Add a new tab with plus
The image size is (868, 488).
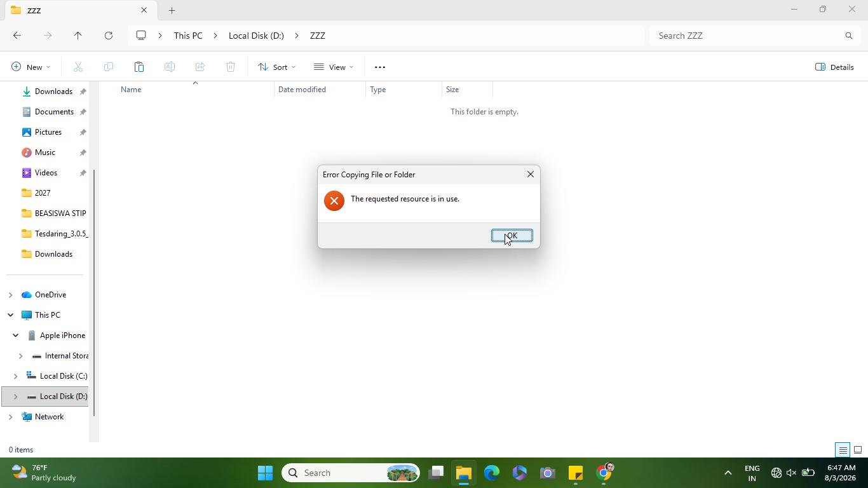pyautogui.click(x=172, y=10)
